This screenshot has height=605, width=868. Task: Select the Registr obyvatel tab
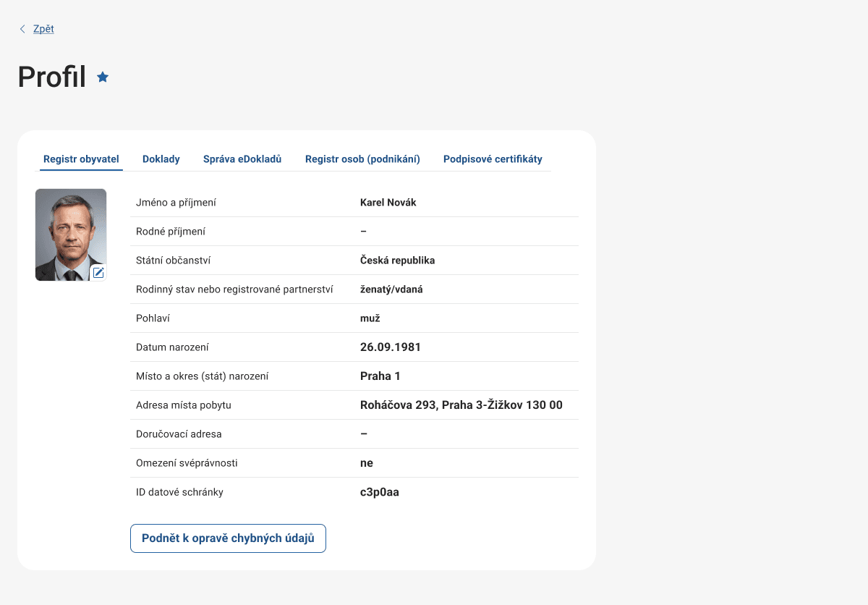coord(81,159)
